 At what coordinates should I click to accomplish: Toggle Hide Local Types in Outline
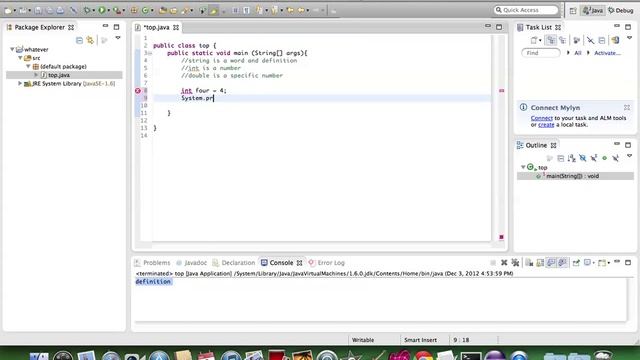[616, 158]
